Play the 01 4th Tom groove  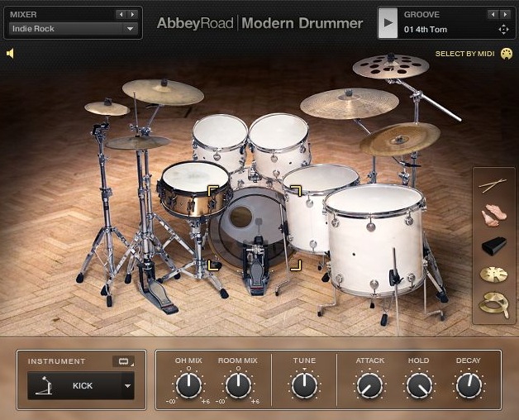tap(388, 23)
